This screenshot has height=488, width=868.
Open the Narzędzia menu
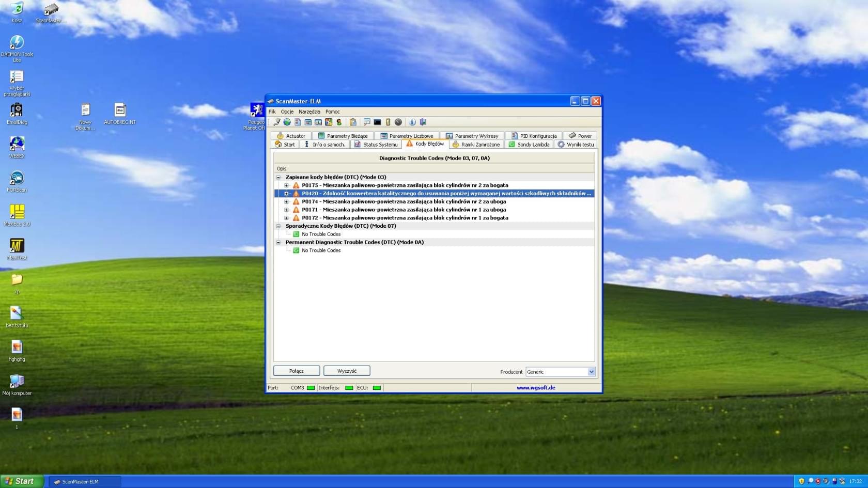tap(309, 112)
